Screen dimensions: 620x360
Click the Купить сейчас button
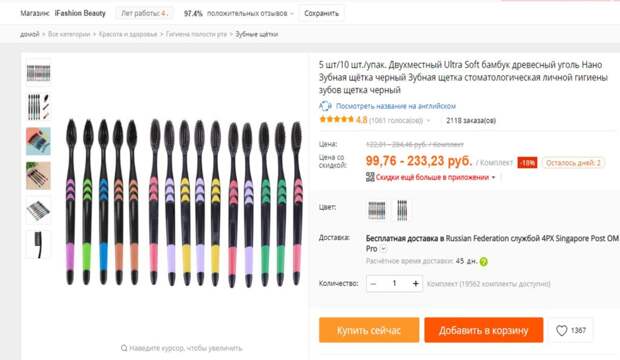(369, 330)
